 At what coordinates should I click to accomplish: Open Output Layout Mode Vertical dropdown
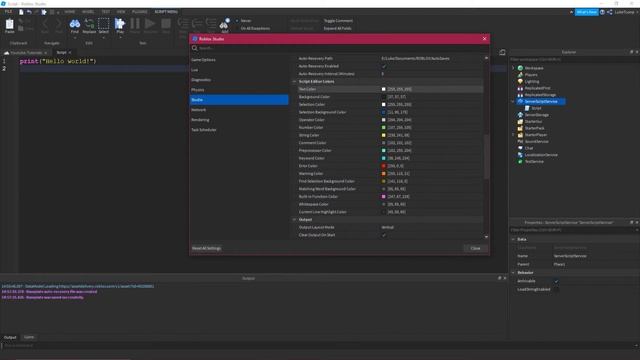pos(432,227)
